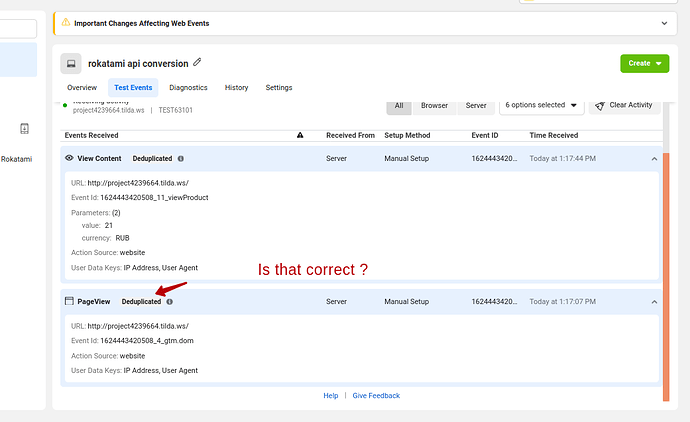Viewport: 690px width, 422px height.
Task: Click the currency RUB parameter value
Action: pyautogui.click(x=122, y=238)
